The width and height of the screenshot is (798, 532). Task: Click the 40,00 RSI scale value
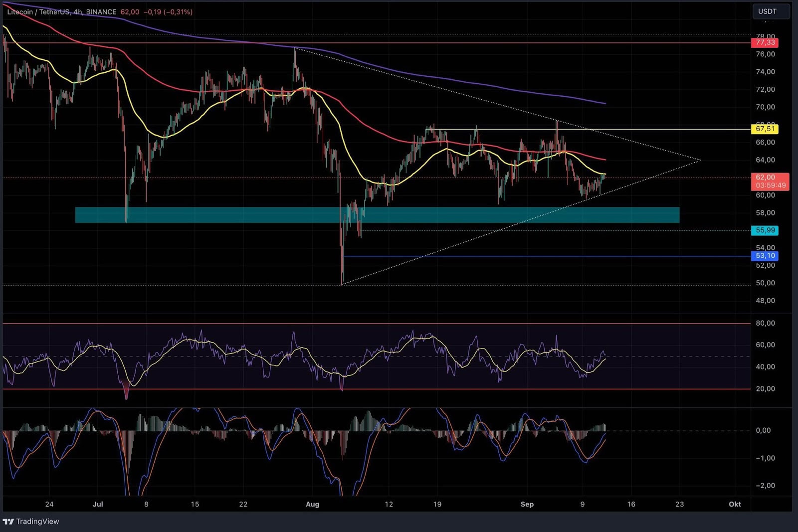(765, 367)
